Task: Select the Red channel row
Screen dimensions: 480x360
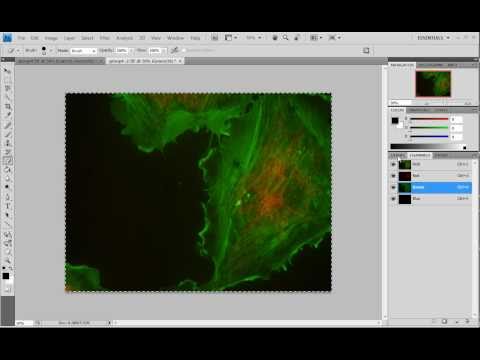Action: pyautogui.click(x=435, y=176)
